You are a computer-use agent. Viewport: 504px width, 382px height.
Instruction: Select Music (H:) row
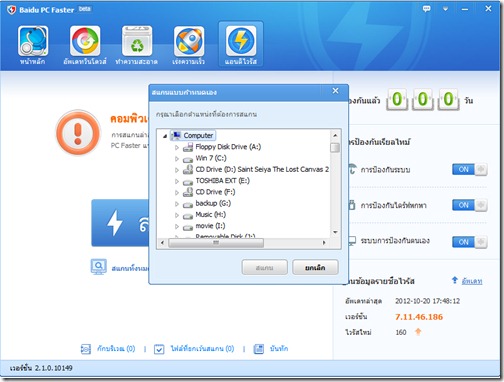[x=211, y=215]
